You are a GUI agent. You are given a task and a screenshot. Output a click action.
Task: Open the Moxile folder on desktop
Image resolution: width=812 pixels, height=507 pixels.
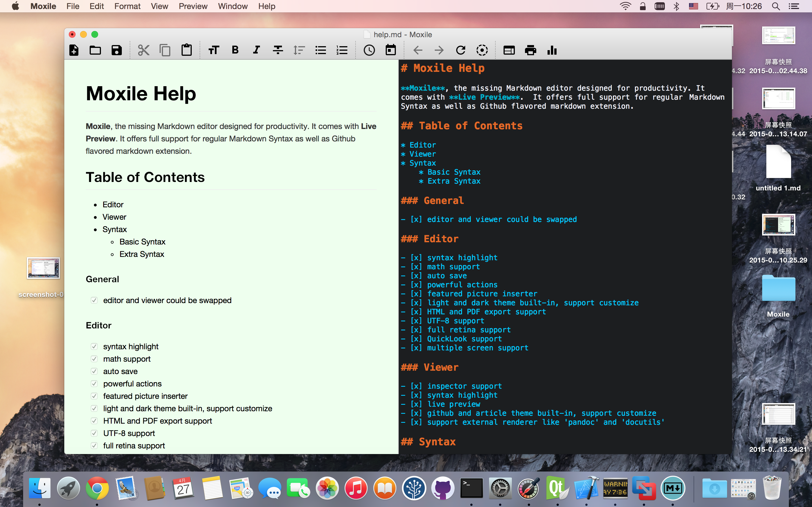coord(778,295)
